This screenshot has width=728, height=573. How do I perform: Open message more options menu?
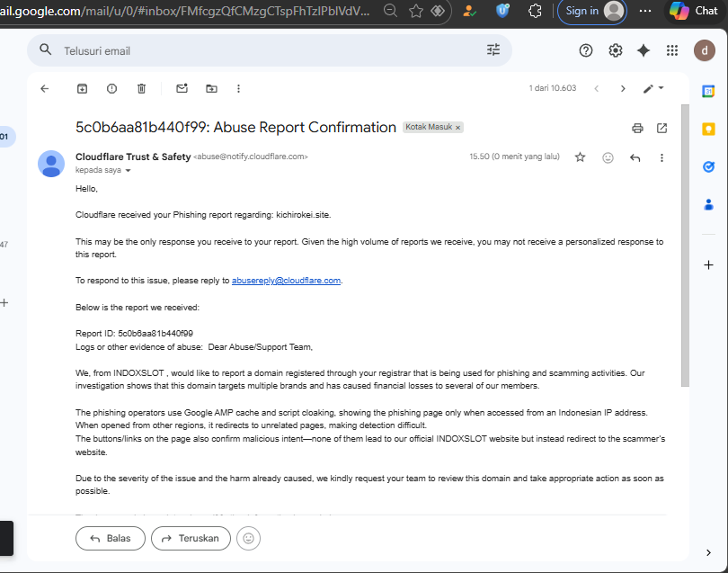[x=662, y=158]
